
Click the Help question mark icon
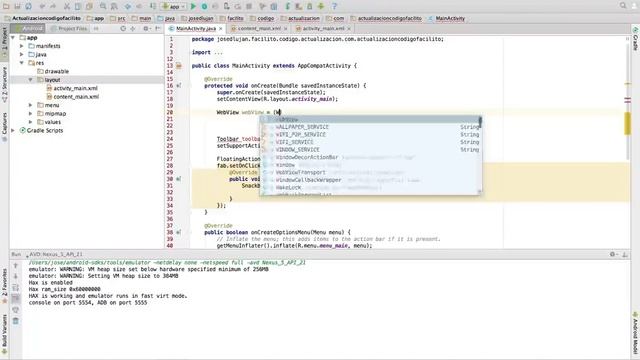[334, 6]
